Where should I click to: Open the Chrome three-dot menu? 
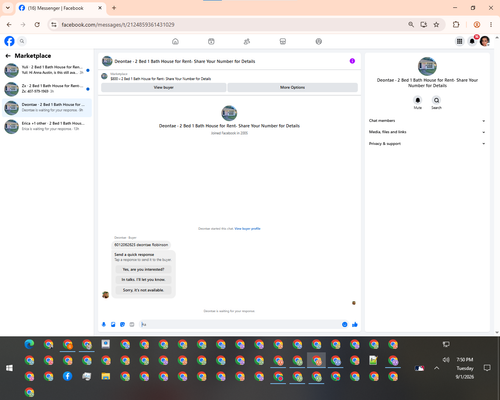(491, 25)
